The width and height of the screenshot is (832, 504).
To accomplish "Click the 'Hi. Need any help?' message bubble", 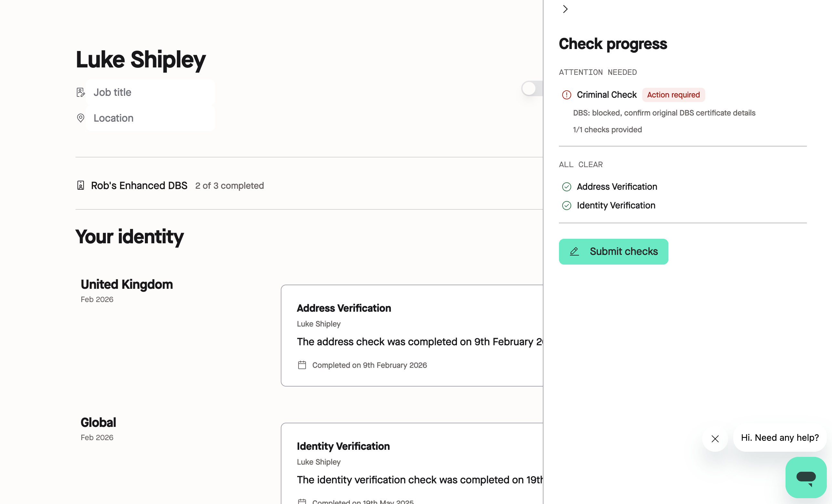I will [x=779, y=438].
